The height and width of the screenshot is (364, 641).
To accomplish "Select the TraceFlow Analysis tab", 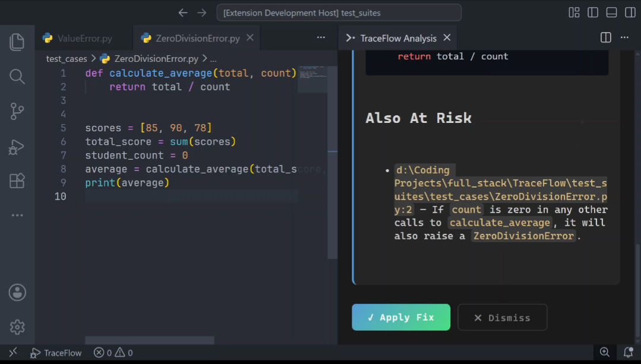I will (x=398, y=38).
